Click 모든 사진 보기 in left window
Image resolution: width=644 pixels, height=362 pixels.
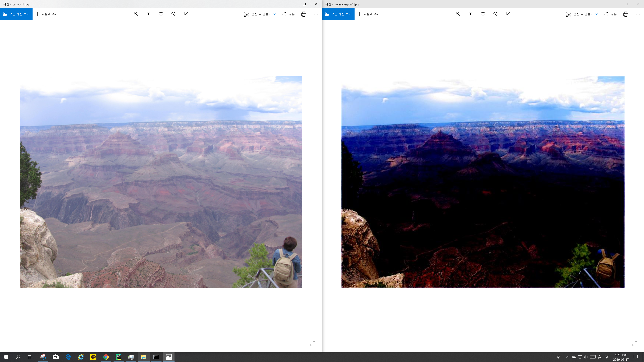[16, 14]
